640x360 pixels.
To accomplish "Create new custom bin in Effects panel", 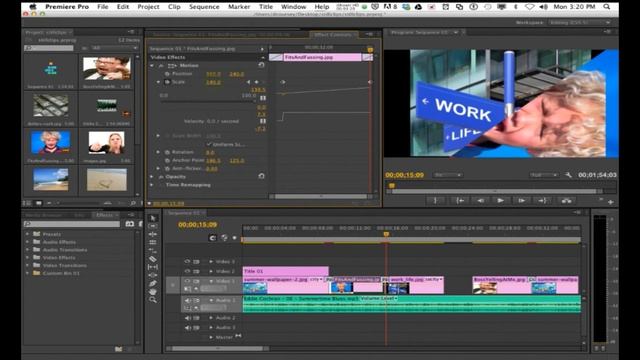I will point(118,349).
